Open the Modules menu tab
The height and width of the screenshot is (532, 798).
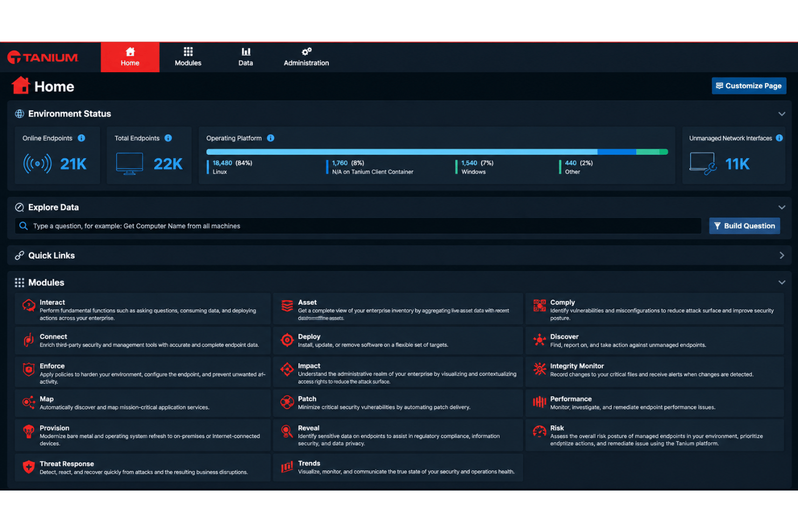188,57
